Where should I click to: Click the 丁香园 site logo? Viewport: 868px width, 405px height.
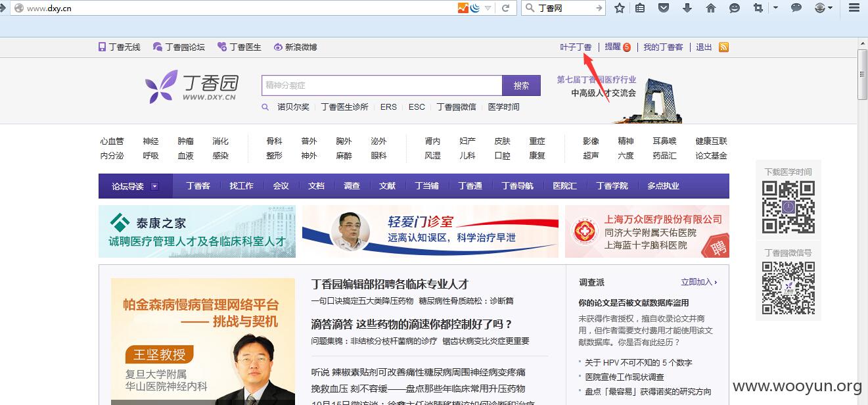tap(192, 86)
